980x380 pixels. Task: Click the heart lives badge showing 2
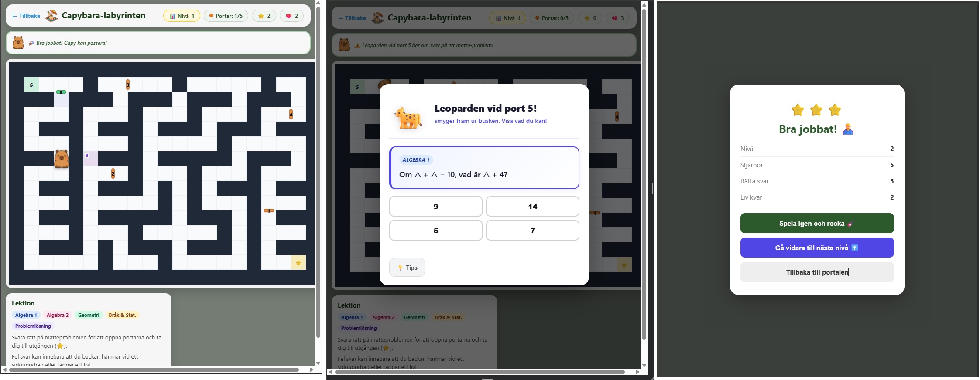[x=291, y=16]
